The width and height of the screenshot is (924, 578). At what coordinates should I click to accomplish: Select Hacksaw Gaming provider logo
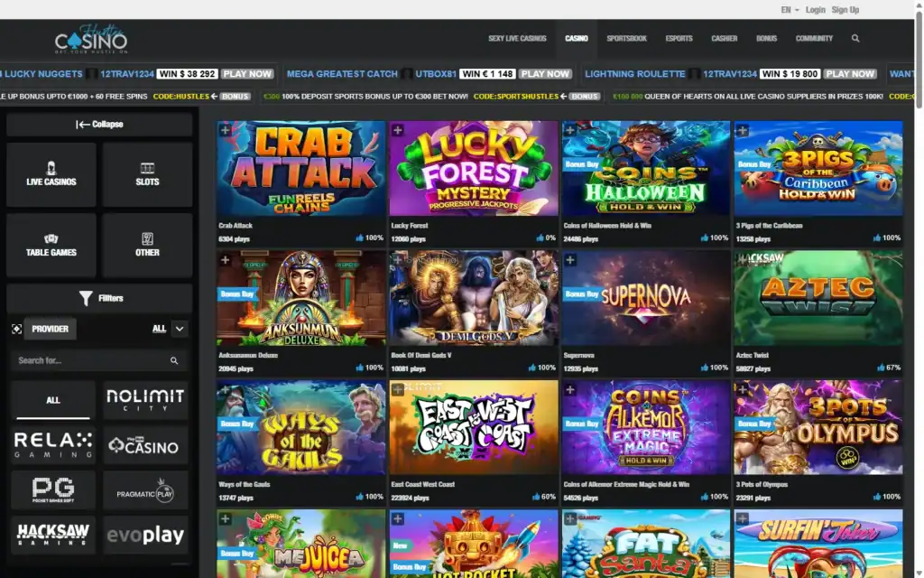coord(53,535)
